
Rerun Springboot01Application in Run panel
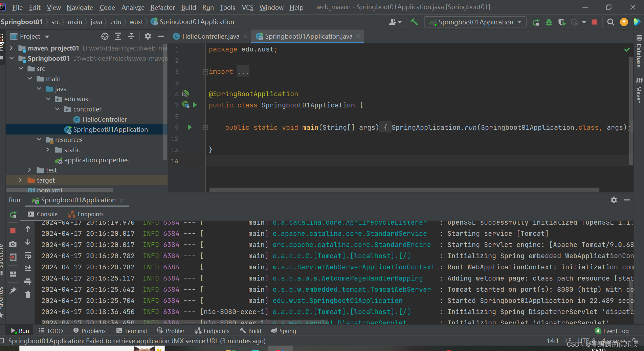[13, 214]
